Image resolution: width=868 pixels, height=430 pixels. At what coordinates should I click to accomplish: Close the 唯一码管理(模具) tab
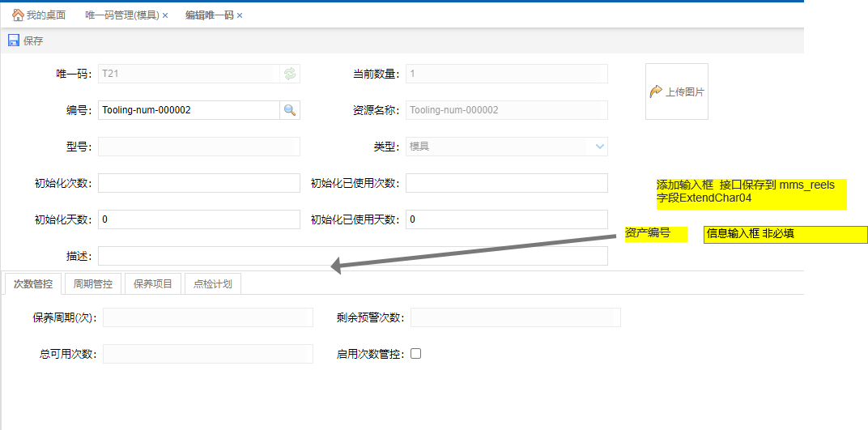click(x=165, y=15)
